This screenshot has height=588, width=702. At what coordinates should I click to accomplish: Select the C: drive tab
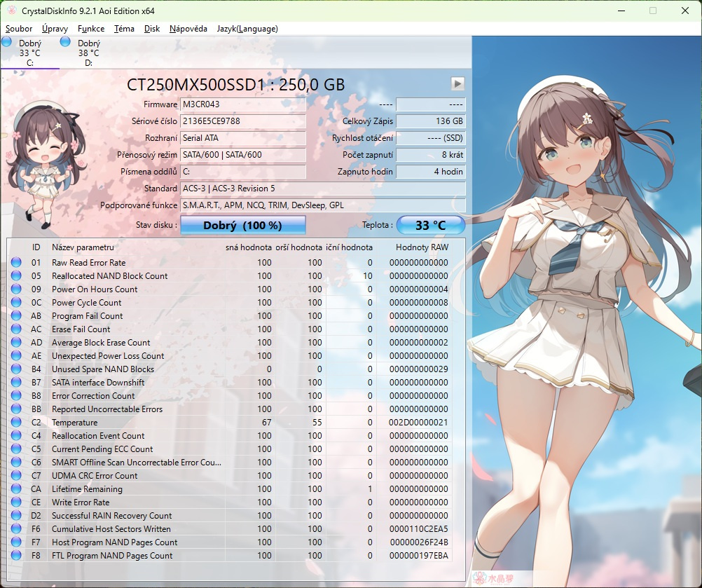pos(30,50)
